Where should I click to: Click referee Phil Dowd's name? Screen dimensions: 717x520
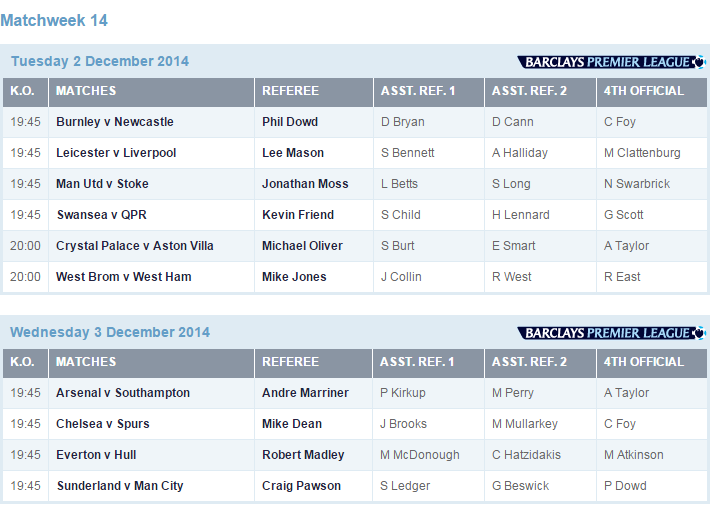(x=290, y=122)
